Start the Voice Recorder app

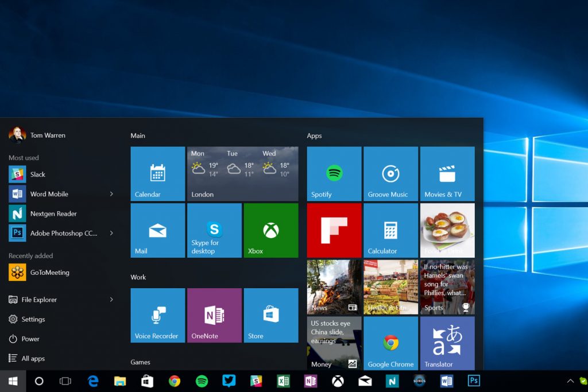(x=157, y=315)
